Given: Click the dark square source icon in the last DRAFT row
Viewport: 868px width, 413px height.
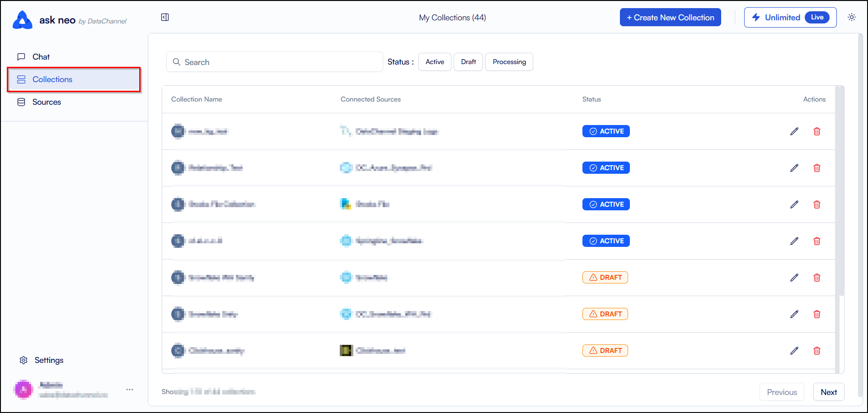Looking at the screenshot, I should [346, 350].
